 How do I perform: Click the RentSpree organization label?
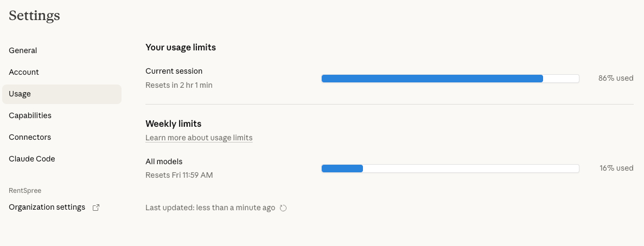(25, 191)
